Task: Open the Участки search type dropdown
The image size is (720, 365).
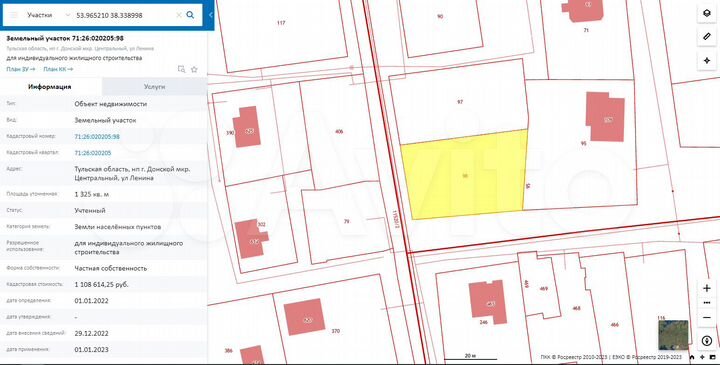Action: 48,15
